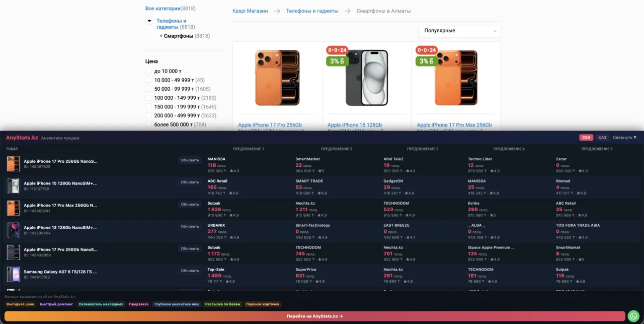Click the iPhone 13 128Gb row thumbnail icon
Image resolution: width=644 pixels, height=324 pixels.
tap(13, 230)
